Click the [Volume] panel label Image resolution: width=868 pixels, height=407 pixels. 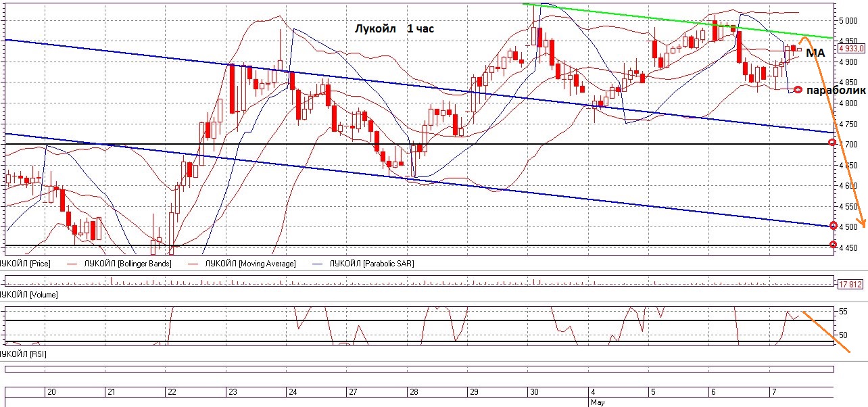(29, 295)
